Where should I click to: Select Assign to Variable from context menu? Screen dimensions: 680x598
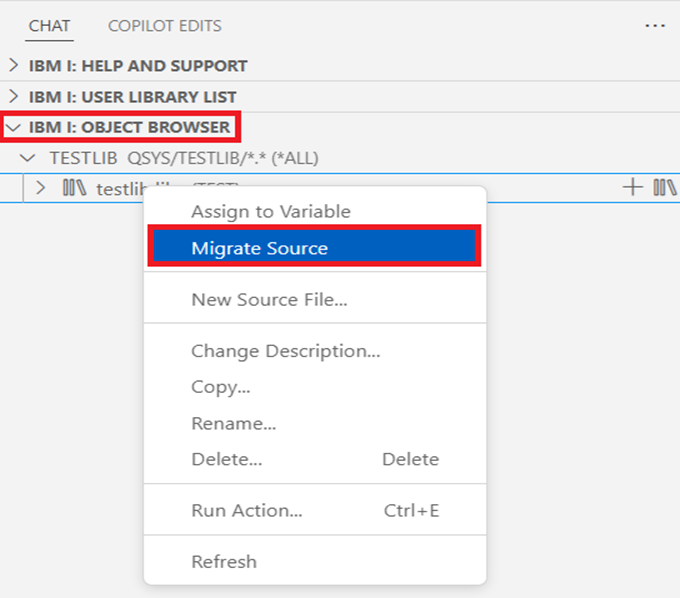(270, 211)
